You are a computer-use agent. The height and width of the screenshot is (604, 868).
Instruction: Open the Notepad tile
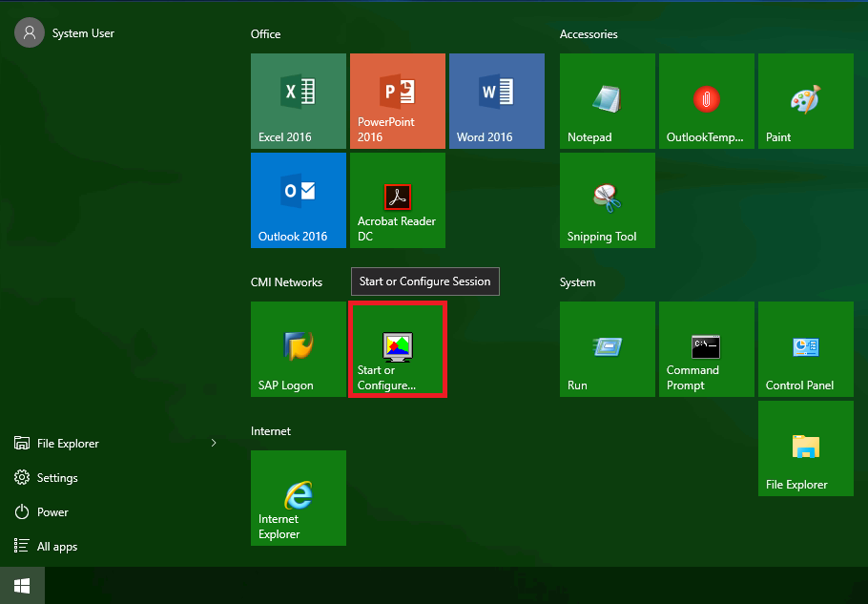coord(608,101)
